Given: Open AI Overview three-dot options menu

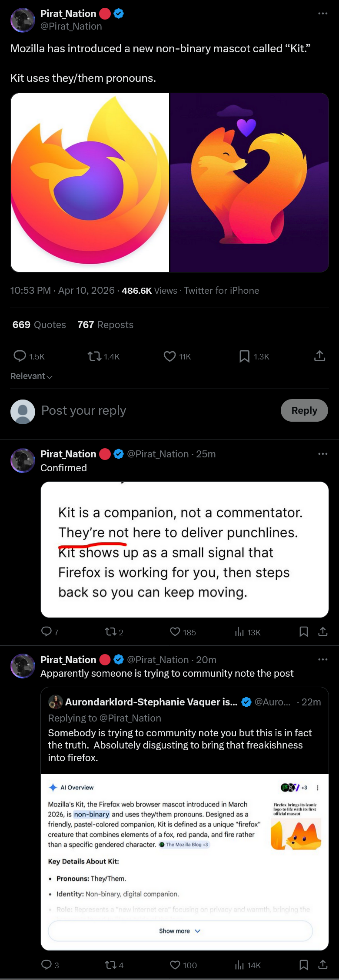Looking at the screenshot, I should pos(318,788).
